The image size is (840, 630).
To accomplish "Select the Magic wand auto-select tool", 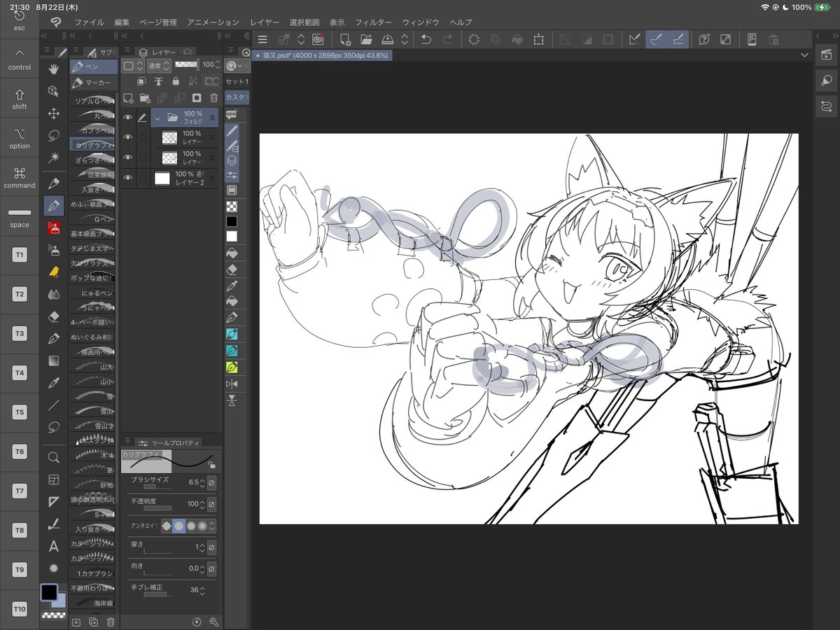I will 54,158.
